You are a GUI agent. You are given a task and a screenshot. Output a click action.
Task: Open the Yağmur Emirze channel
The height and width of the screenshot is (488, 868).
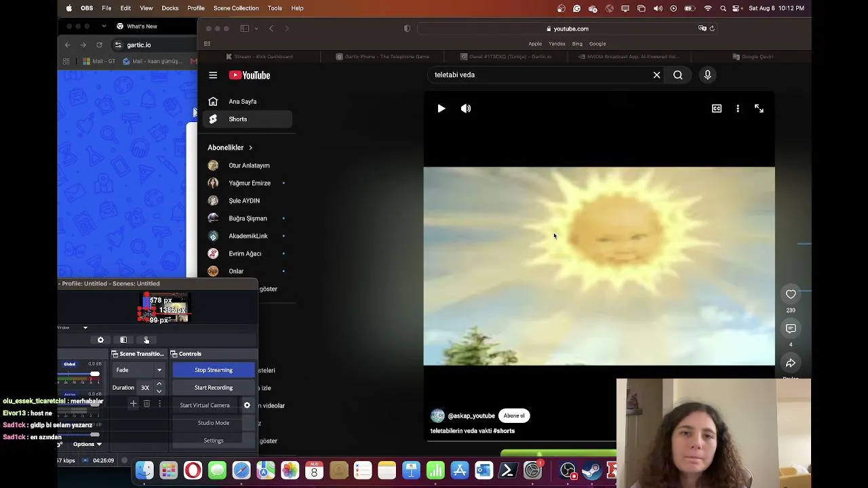click(248, 183)
